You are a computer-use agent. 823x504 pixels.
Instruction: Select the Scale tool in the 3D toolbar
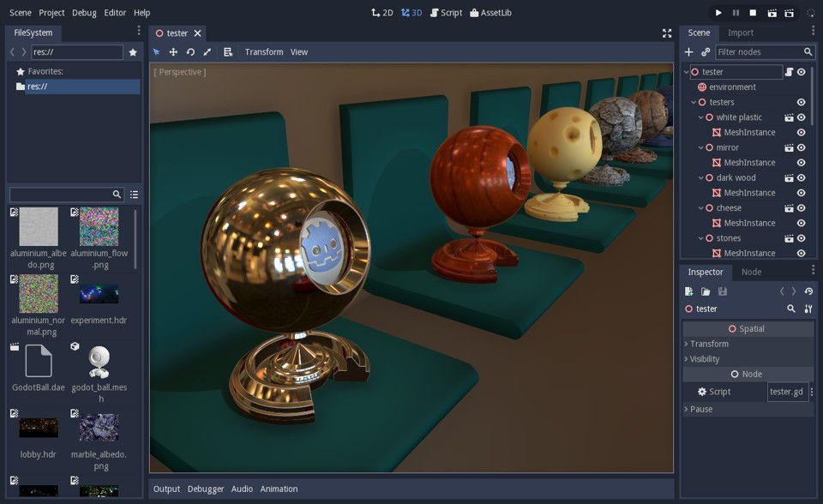click(207, 51)
